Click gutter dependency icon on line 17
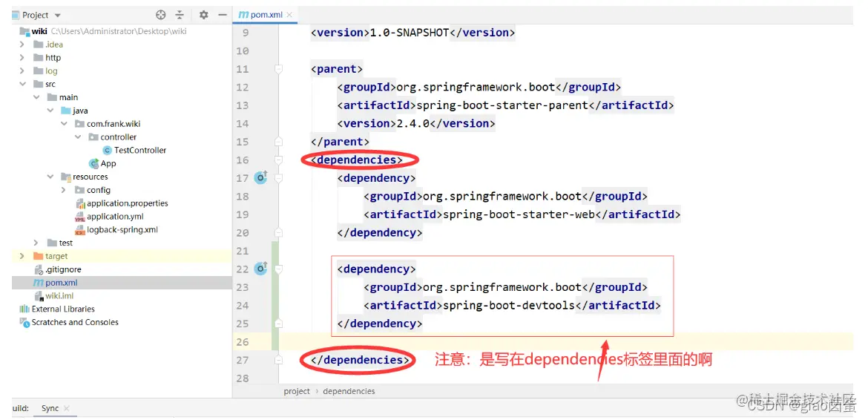Image resolution: width=868 pixels, height=420 pixels. point(260,177)
